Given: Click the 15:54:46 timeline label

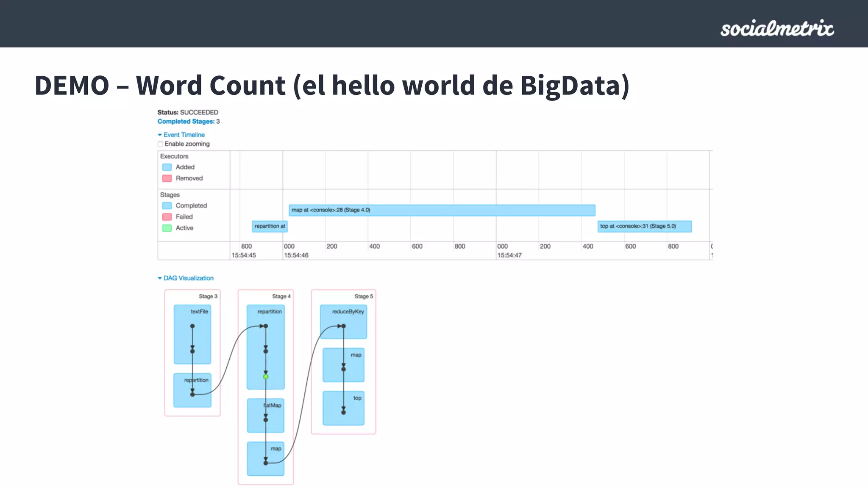Looking at the screenshot, I should point(296,255).
